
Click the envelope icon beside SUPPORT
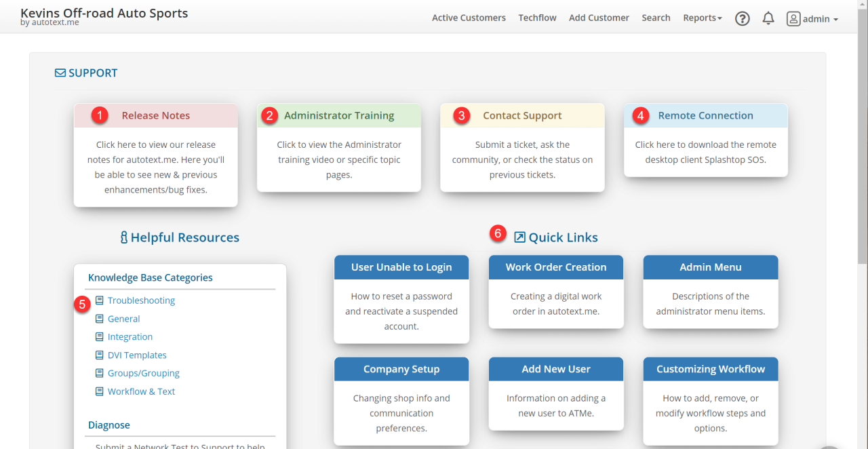pyautogui.click(x=60, y=73)
